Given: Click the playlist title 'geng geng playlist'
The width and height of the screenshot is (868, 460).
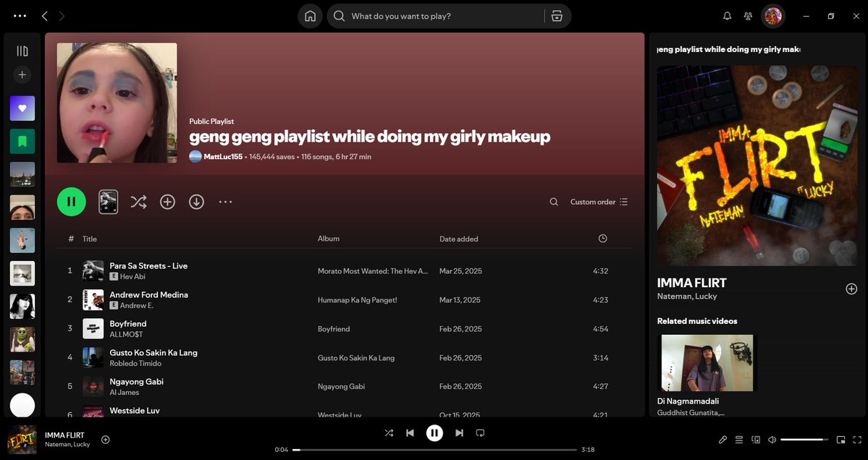Looking at the screenshot, I should pyautogui.click(x=370, y=137).
